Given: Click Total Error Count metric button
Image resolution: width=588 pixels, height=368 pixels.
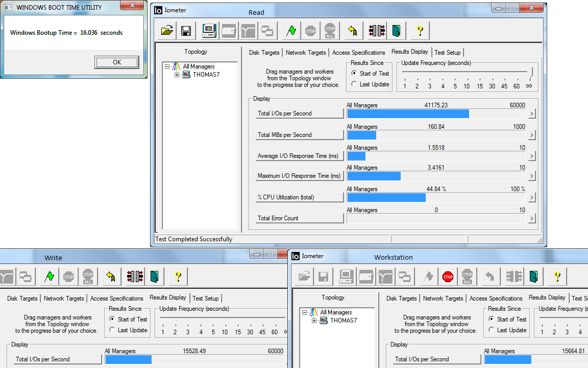Looking at the screenshot, I should [300, 218].
